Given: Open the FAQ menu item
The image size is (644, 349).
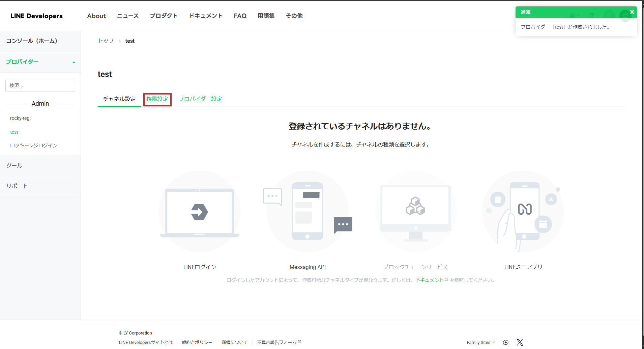Looking at the screenshot, I should [240, 16].
